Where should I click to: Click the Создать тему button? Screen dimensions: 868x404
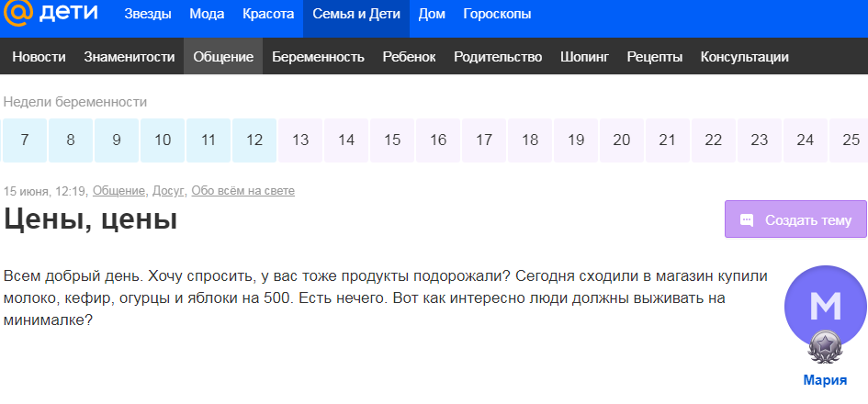pos(796,219)
